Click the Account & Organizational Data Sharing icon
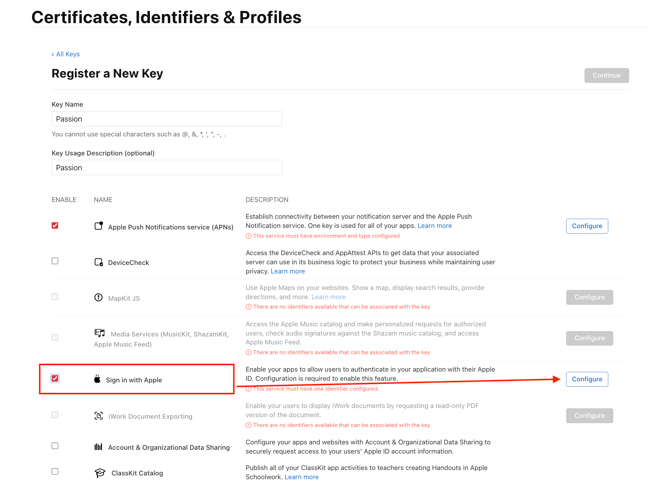 [98, 447]
